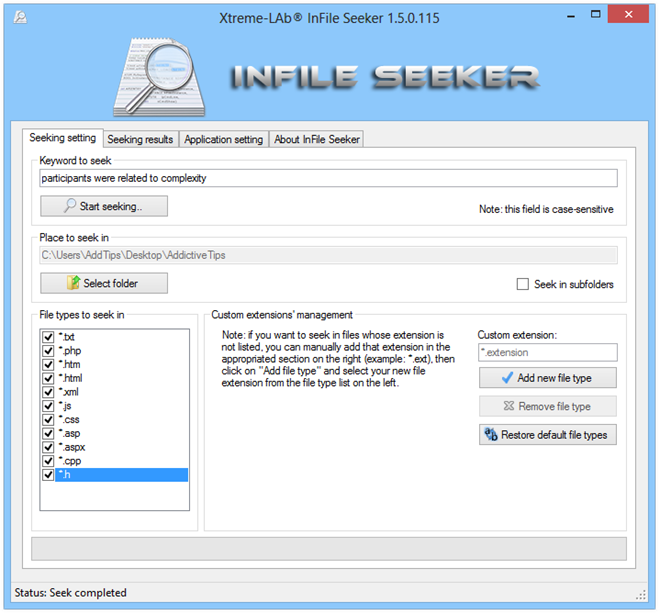Click Add new file type button
Image resolution: width=660 pixels, height=613 pixels.
coord(548,378)
